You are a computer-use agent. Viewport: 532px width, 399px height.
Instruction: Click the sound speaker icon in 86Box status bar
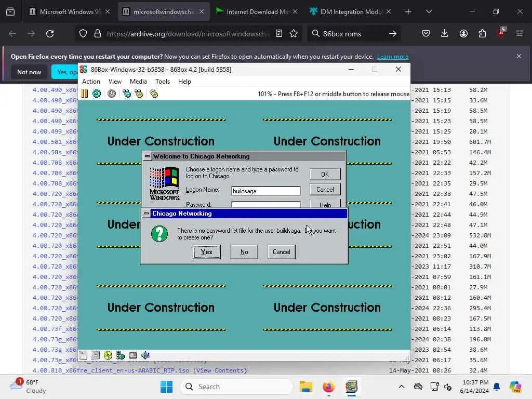point(145,355)
